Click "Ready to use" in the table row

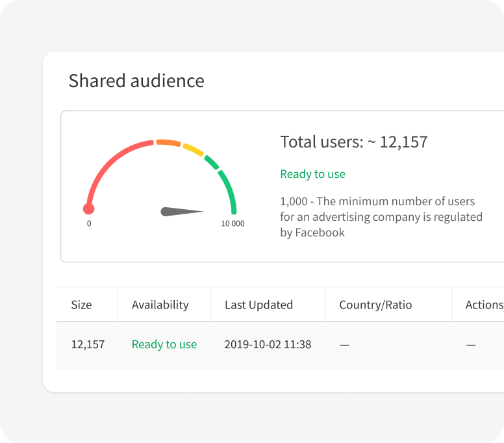click(164, 344)
